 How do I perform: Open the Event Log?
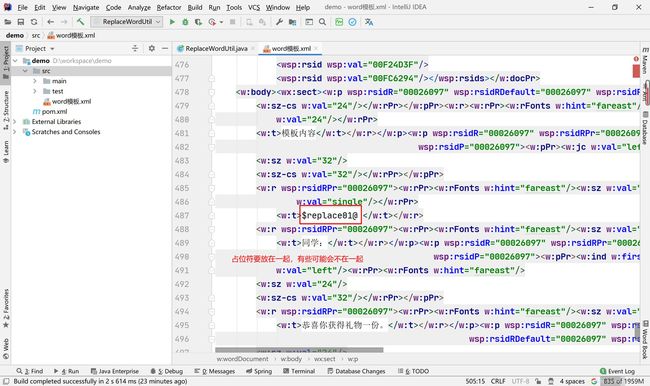(617, 371)
